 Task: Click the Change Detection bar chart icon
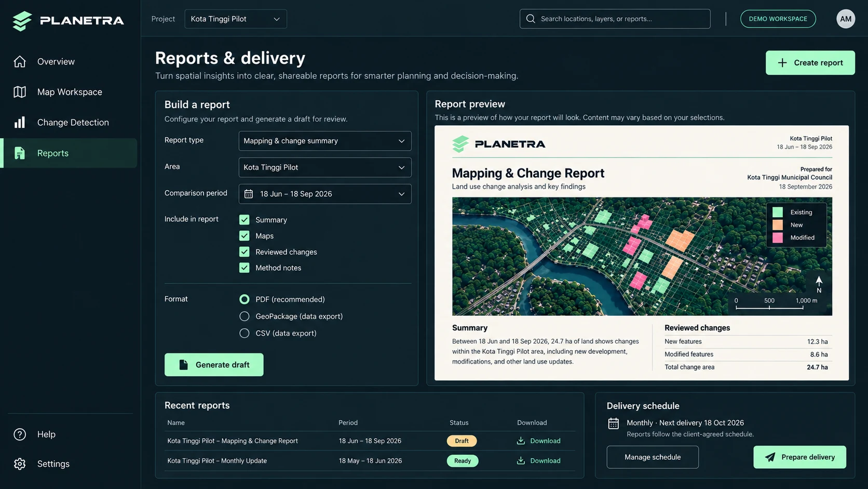point(20,122)
